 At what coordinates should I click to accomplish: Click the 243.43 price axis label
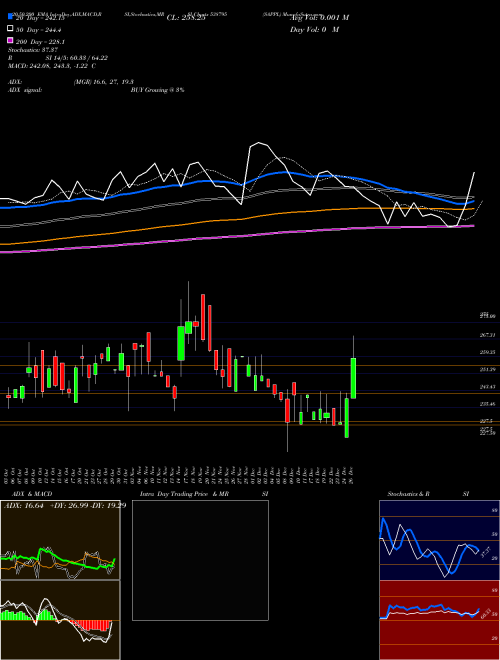(487, 386)
